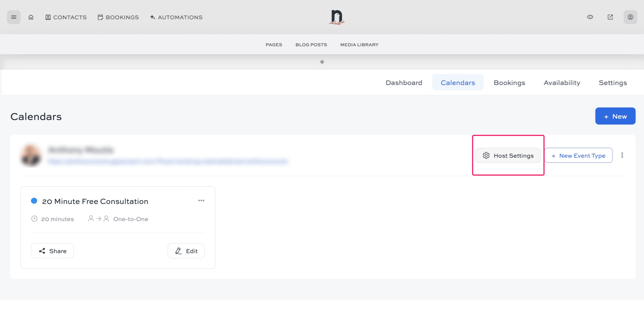This screenshot has height=325, width=644.
Task: Switch to the Dashboard tab
Action: coord(404,83)
